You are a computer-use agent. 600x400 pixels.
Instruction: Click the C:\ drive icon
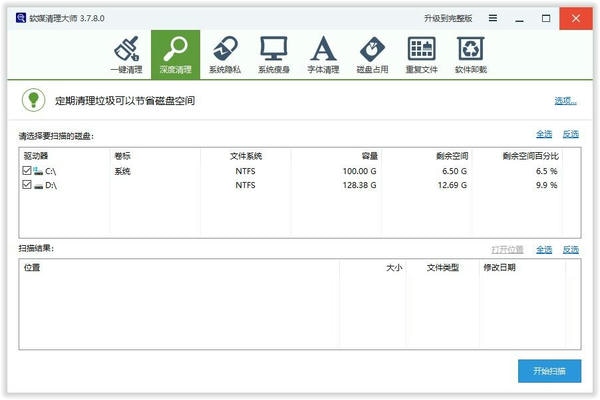tap(38, 171)
